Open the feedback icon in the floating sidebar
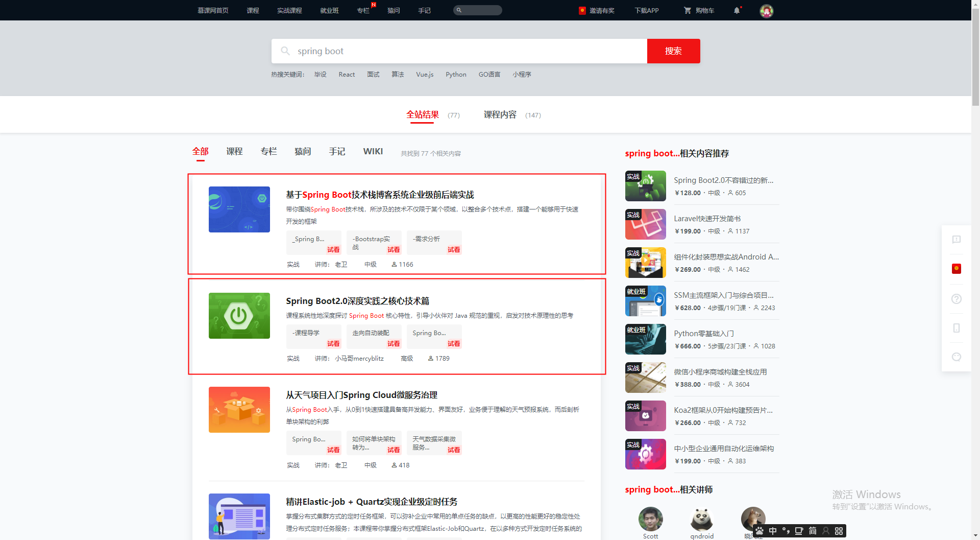 [x=957, y=240]
